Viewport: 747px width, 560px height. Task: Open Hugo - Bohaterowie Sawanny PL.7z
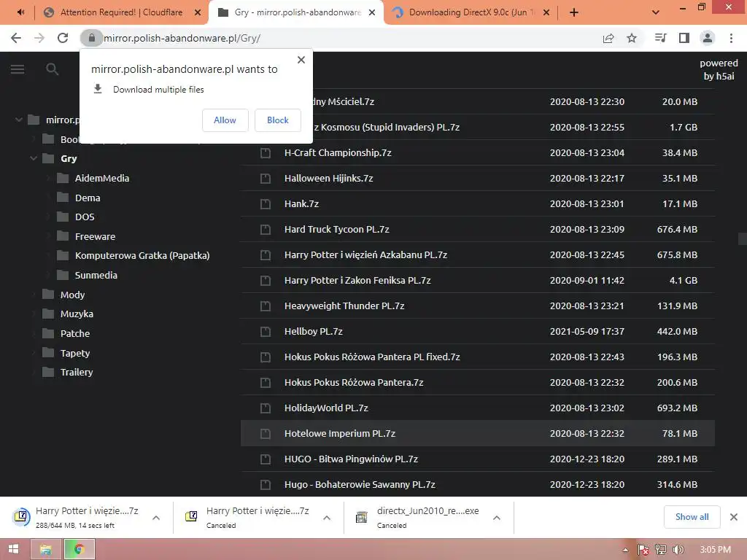360,484
